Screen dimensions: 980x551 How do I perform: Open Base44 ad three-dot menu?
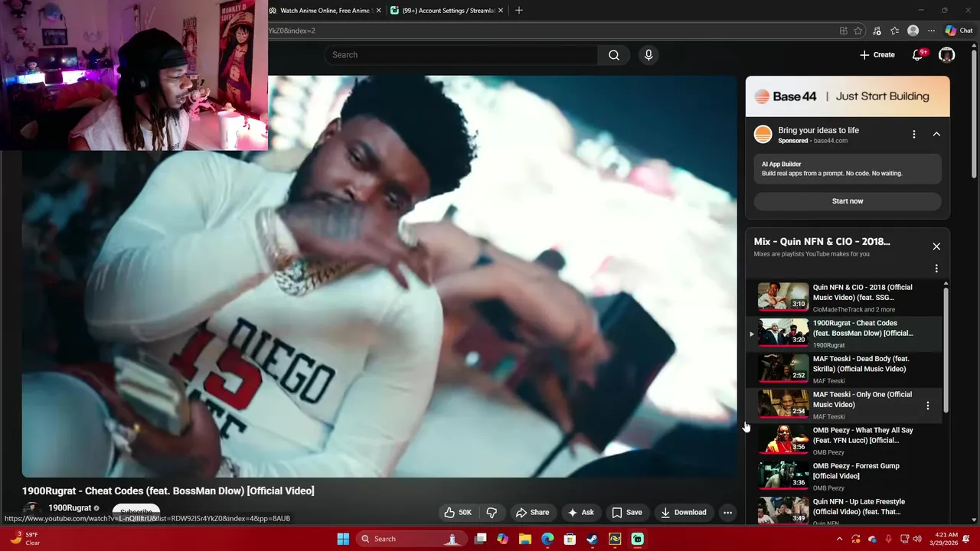(913, 134)
